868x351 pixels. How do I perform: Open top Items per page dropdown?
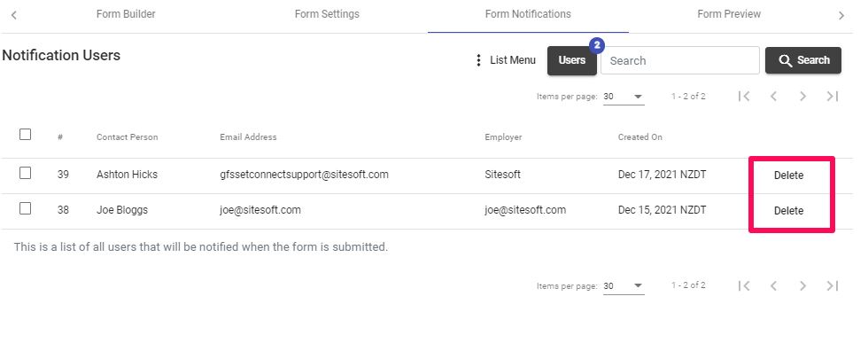(624, 97)
